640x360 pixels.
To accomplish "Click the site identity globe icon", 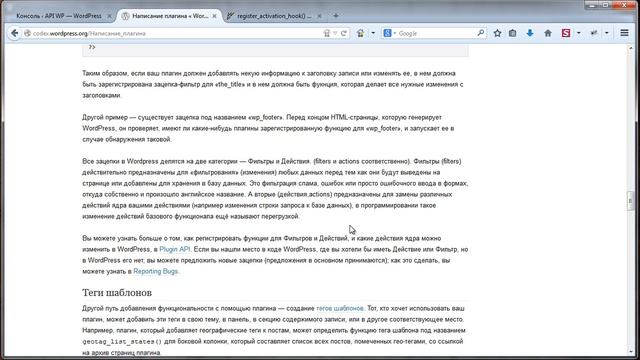I will (x=27, y=33).
